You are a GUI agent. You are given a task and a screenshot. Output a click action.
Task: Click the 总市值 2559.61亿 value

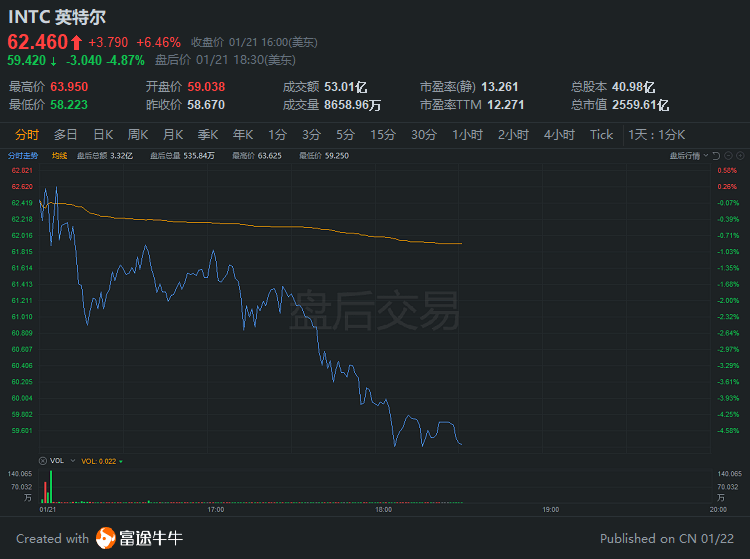[619, 105]
